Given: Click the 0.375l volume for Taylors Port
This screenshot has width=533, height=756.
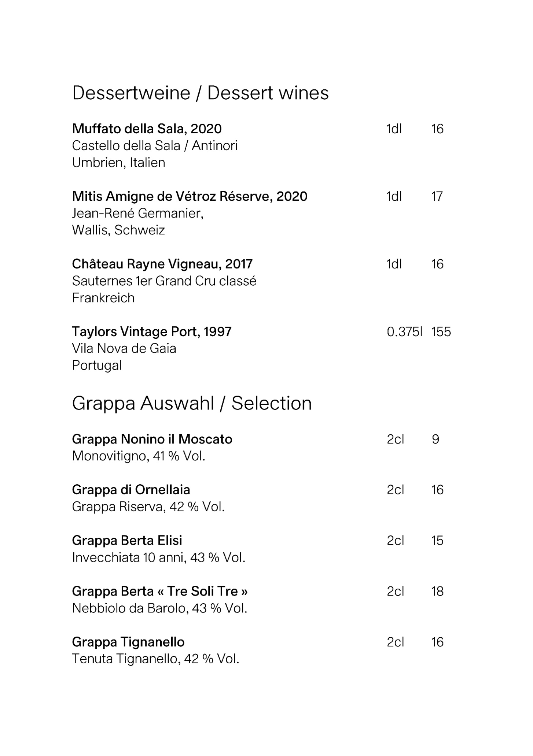Looking at the screenshot, I should point(404,332).
